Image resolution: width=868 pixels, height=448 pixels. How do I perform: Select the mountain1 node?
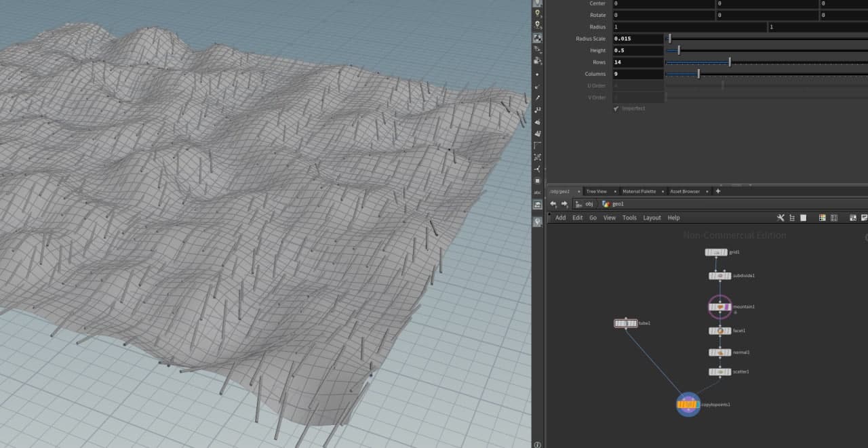(x=719, y=307)
